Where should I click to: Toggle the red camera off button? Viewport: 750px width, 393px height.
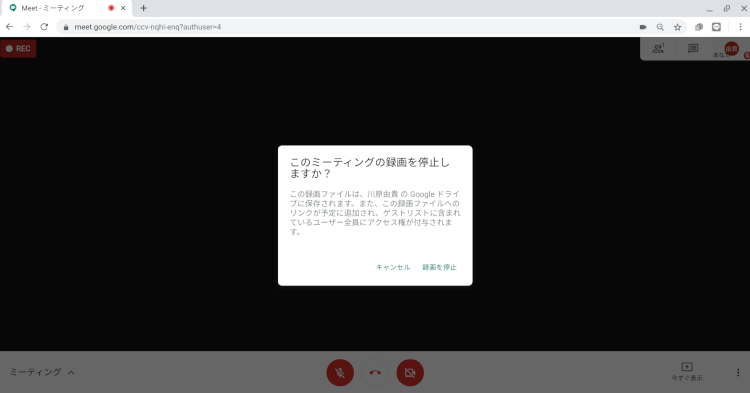(410, 372)
